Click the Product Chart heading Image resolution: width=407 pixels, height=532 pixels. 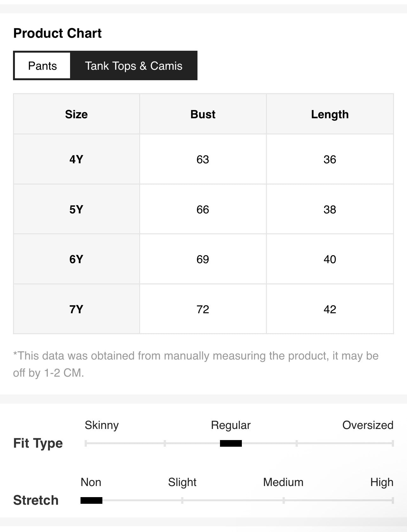[57, 33]
